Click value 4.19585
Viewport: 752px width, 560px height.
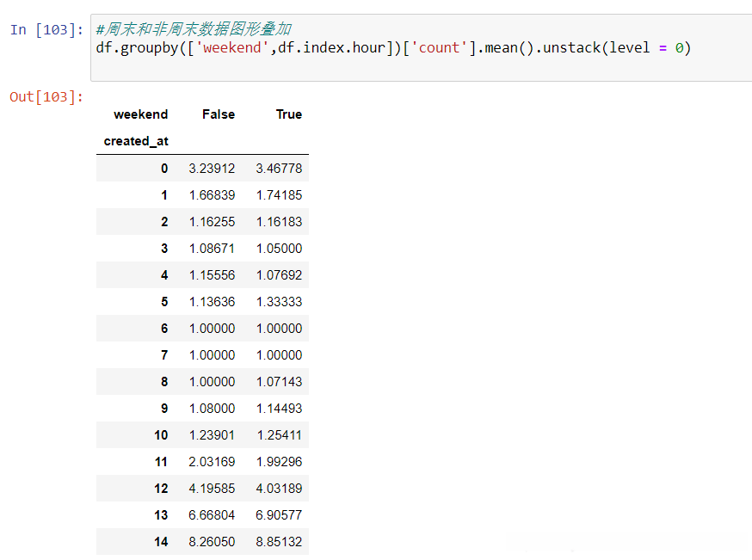coord(212,489)
